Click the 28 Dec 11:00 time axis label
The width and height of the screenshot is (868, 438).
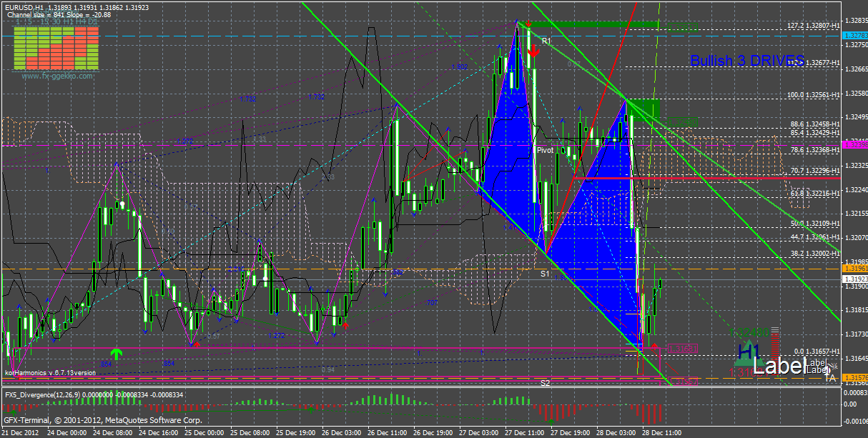[x=661, y=433]
